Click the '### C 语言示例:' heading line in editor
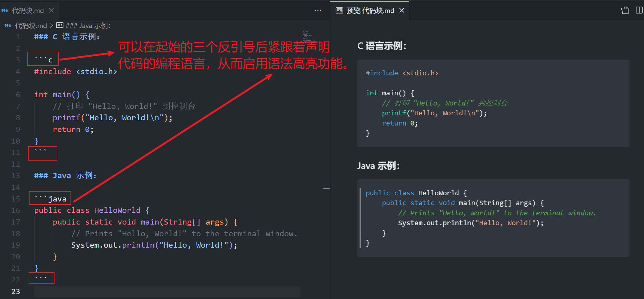The width and height of the screenshot is (644, 299). pyautogui.click(x=67, y=37)
